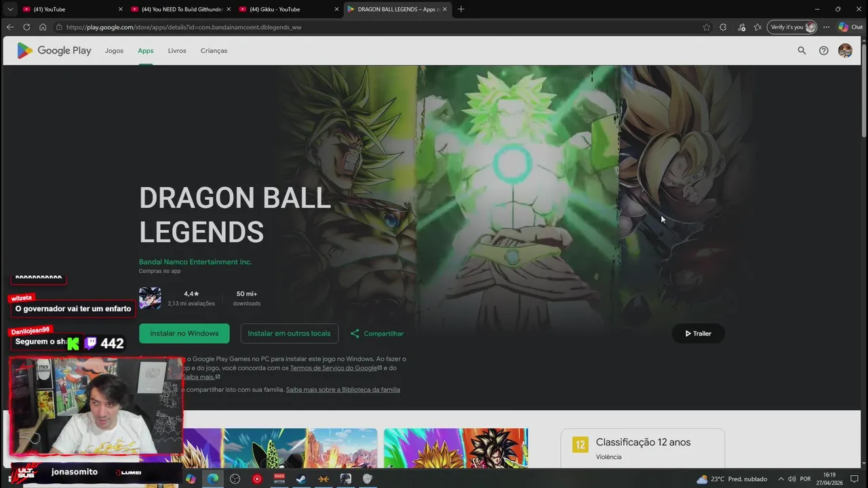Click the 4,4 star rating text
The image size is (868, 488).
(191, 294)
